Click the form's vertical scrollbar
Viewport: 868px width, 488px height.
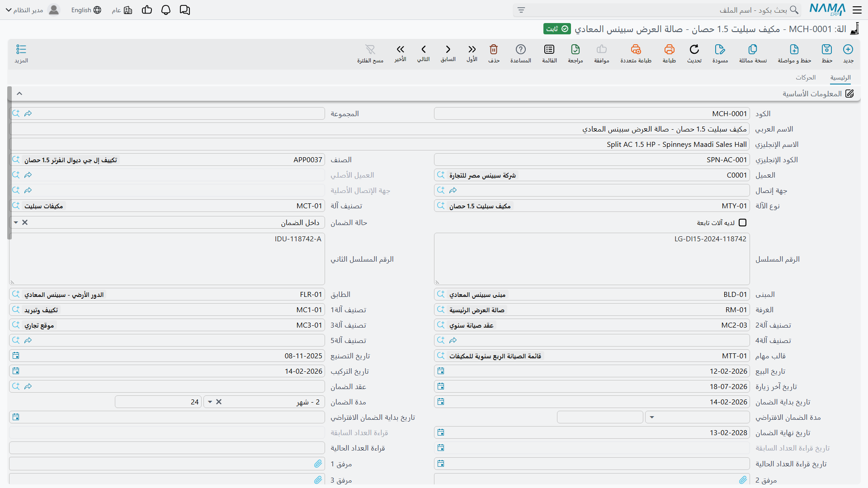tap(9, 163)
